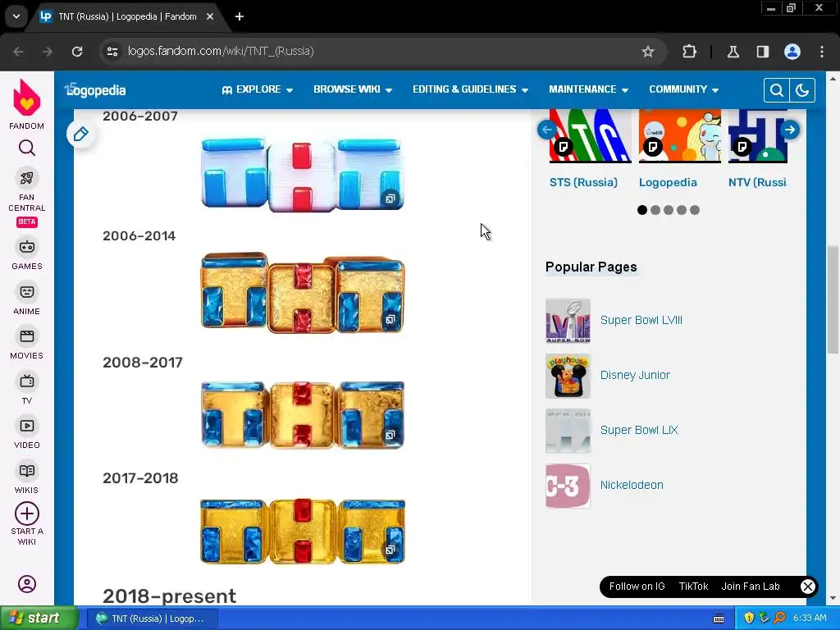Go back to previous page
The height and width of the screenshot is (630, 840).
click(18, 52)
